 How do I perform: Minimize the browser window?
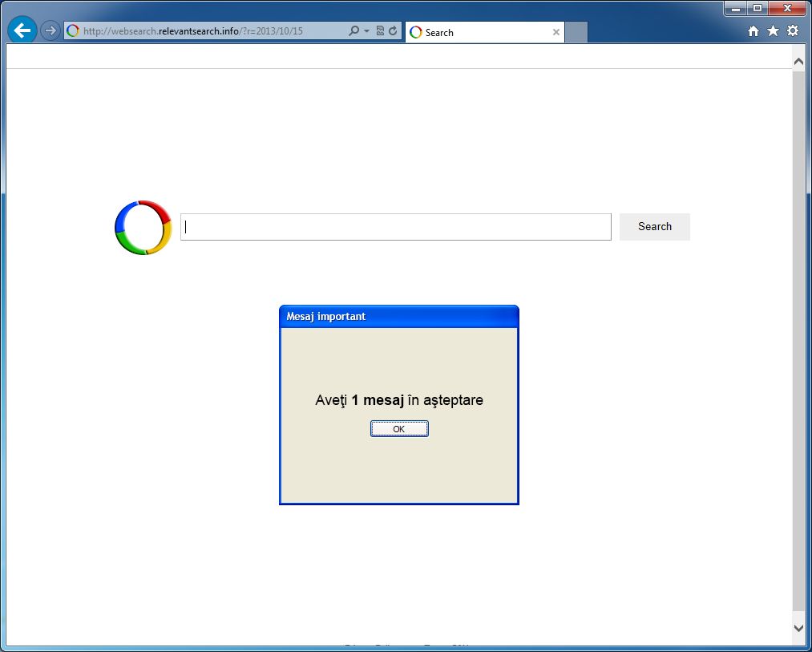[735, 8]
